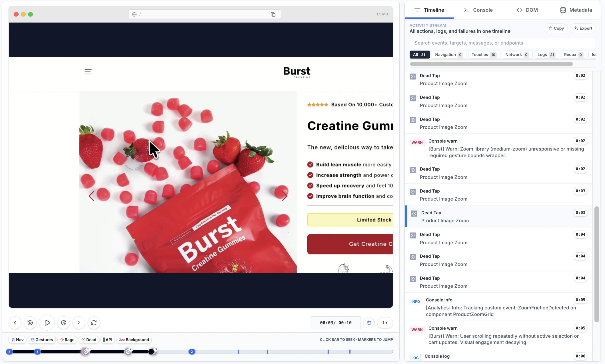The height and width of the screenshot is (364, 605).
Task: Copy the activity stream with the Copy button
Action: pyautogui.click(x=556, y=28)
